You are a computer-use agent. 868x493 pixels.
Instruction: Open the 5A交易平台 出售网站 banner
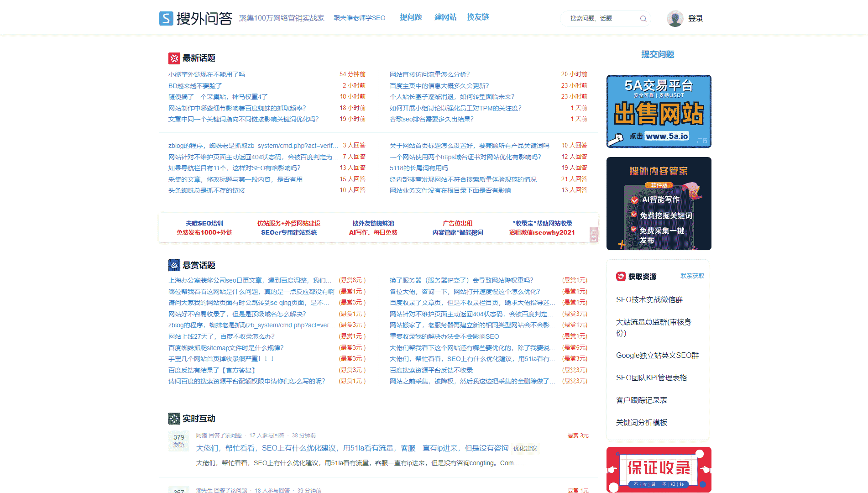pos(659,111)
